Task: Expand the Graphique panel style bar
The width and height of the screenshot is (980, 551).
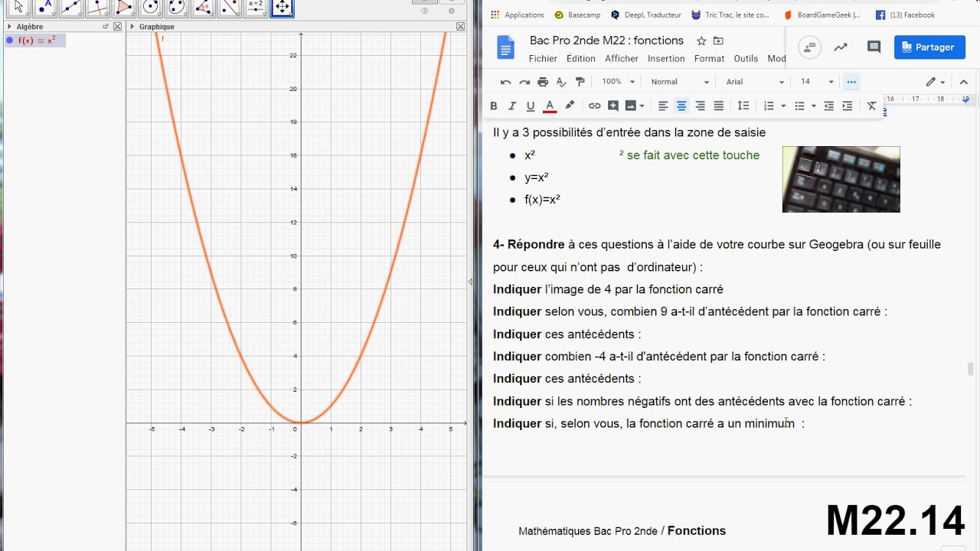Action: tap(132, 27)
